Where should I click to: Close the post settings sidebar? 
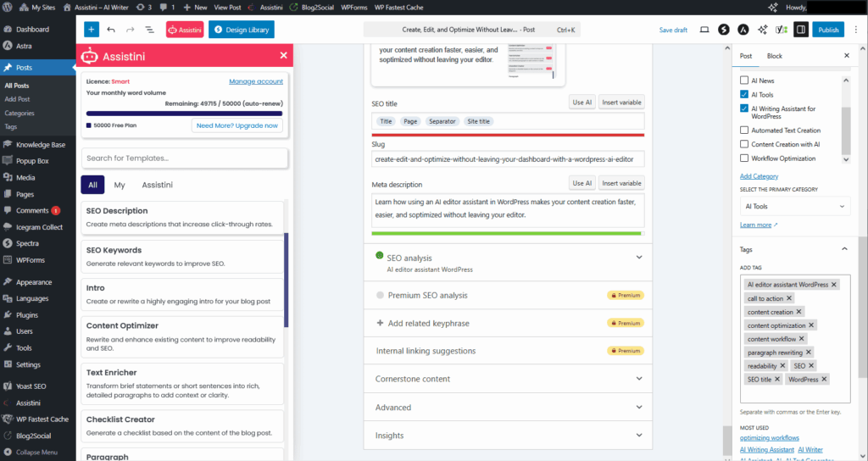coord(847,56)
